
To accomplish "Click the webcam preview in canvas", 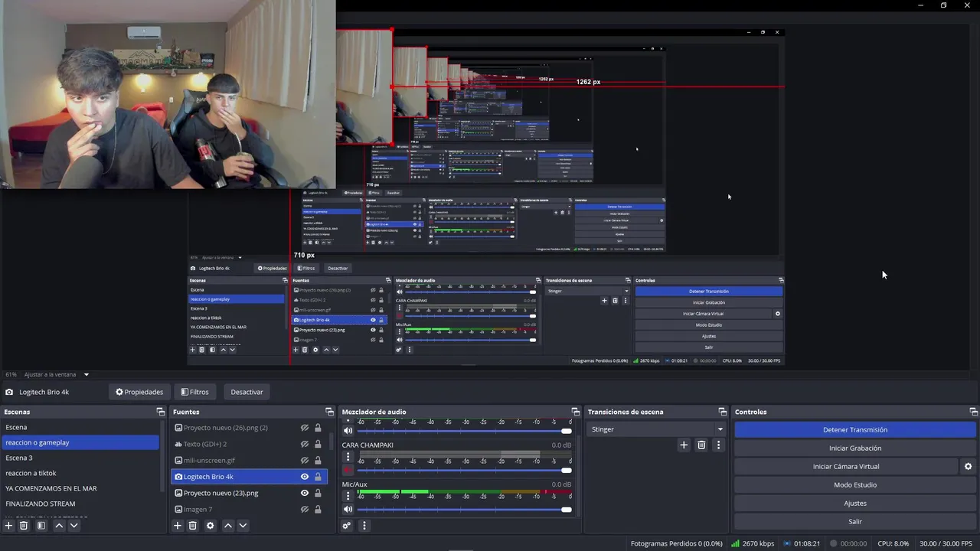I will click(168, 93).
